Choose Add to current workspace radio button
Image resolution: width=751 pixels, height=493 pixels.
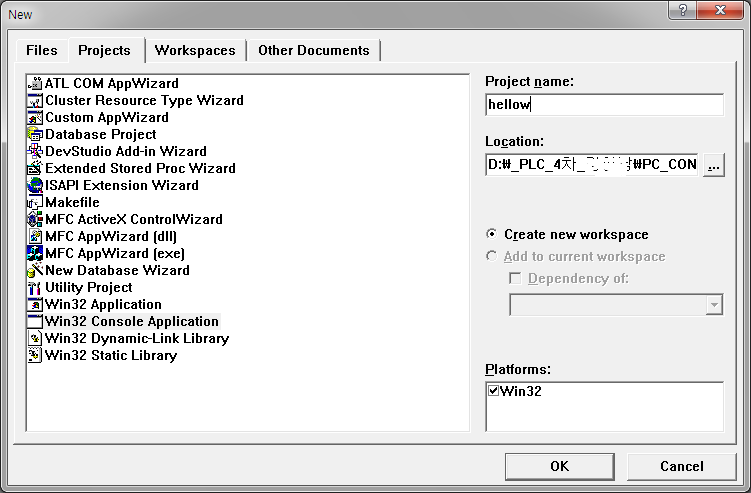click(491, 256)
